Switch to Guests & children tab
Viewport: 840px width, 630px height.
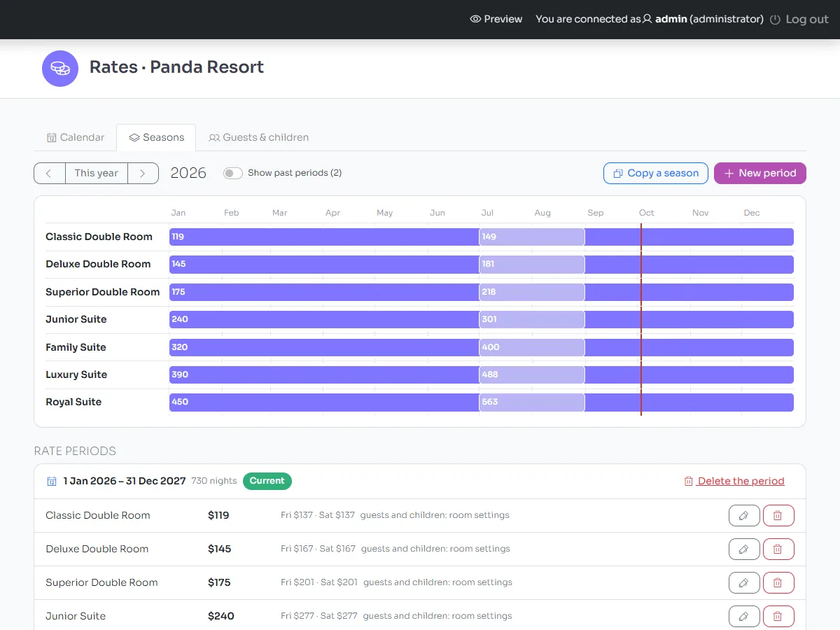259,137
